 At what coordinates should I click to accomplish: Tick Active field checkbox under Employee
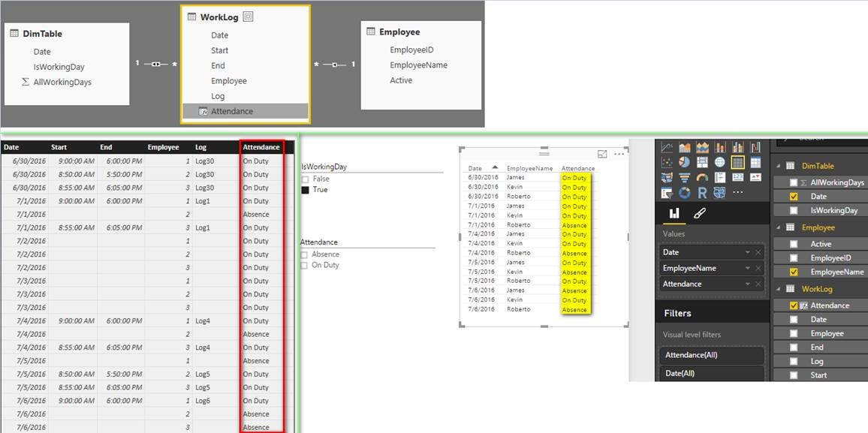point(794,244)
